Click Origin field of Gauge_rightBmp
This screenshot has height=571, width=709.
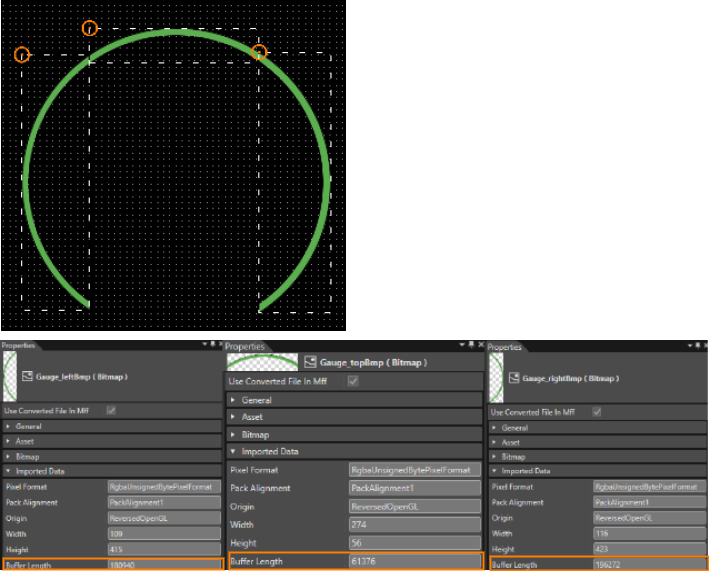coord(649,518)
